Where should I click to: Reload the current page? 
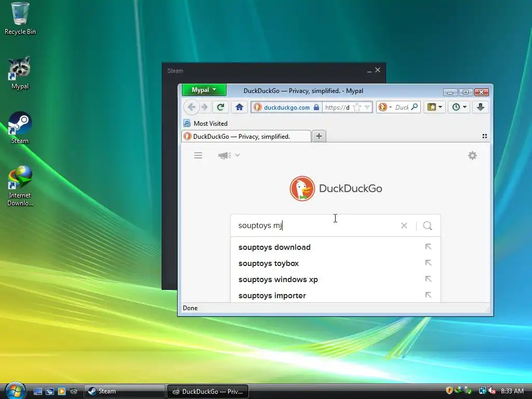[x=220, y=107]
